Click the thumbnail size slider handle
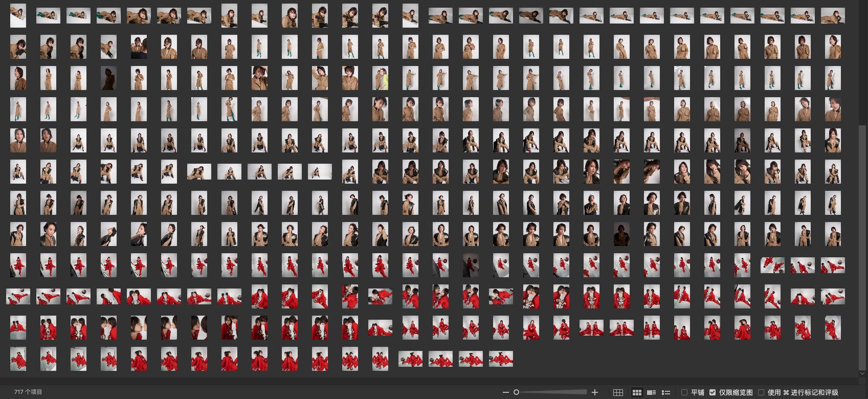Image resolution: width=868 pixels, height=399 pixels. (517, 392)
